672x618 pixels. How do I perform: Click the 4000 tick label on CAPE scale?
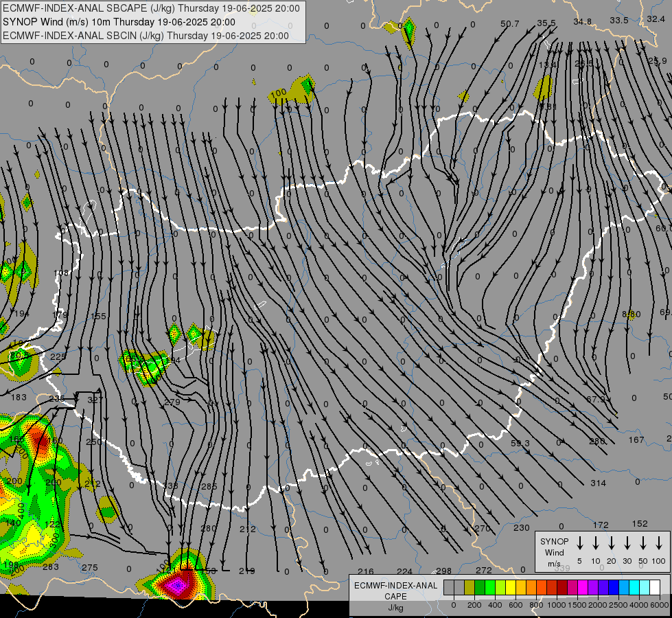pos(638,605)
